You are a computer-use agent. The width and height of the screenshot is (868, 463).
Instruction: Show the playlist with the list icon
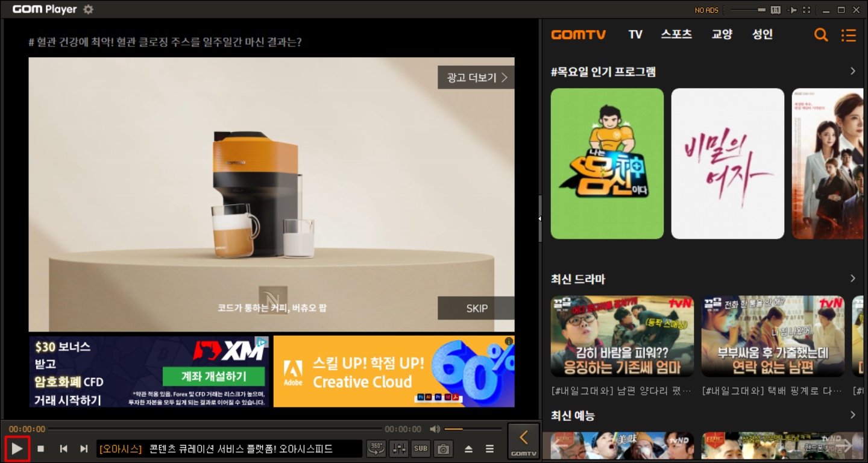pos(490,449)
